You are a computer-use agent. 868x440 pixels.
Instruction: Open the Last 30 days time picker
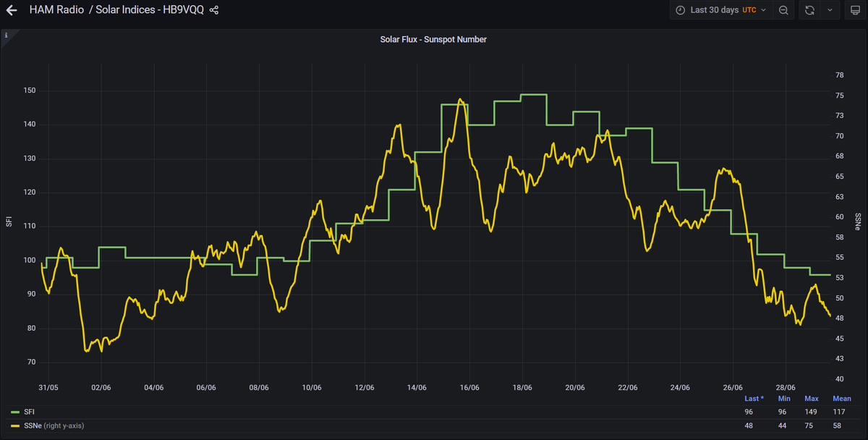coord(720,10)
